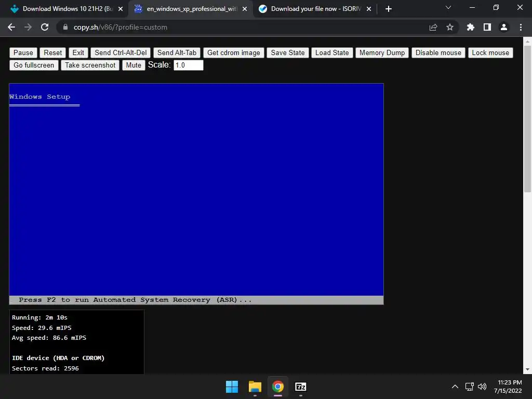Viewport: 532px width, 399px height.
Task: Close the Download your file now tab
Action: click(369, 9)
